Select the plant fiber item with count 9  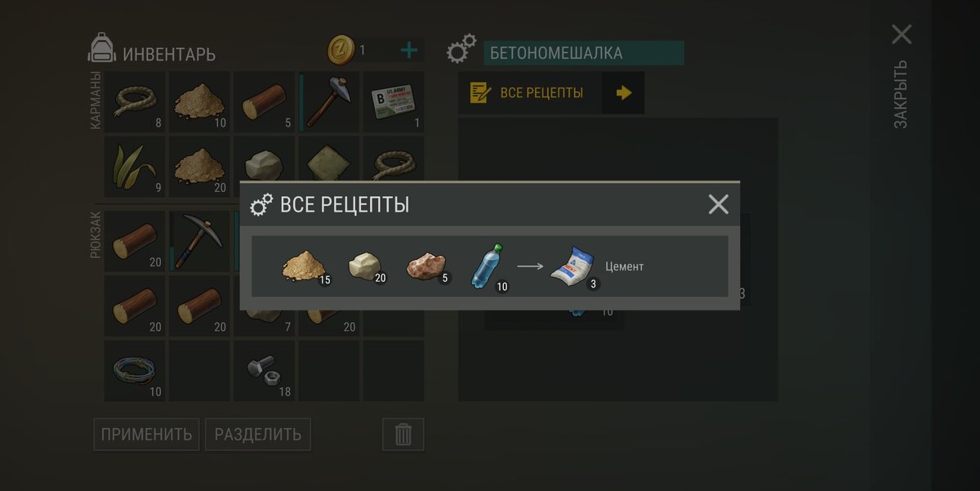pyautogui.click(x=135, y=167)
